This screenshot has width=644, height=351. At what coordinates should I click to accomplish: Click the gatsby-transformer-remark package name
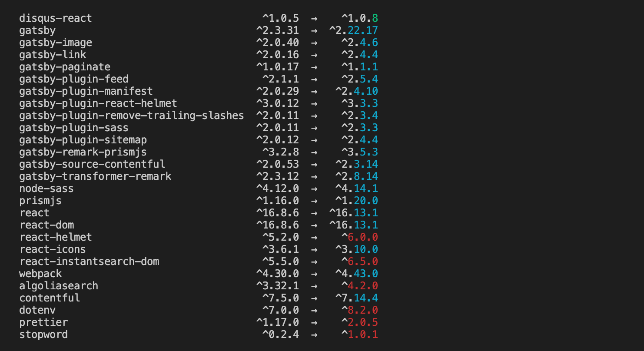(95, 176)
